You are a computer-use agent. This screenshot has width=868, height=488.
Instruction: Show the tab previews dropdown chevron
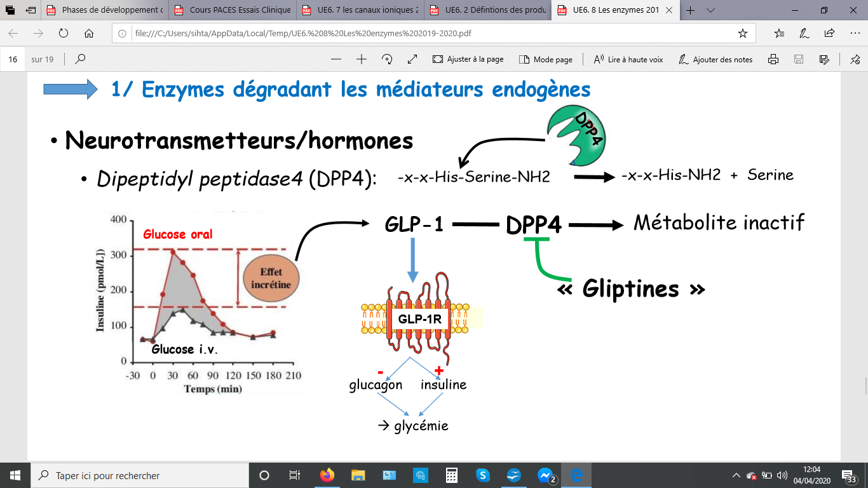pos(711,10)
